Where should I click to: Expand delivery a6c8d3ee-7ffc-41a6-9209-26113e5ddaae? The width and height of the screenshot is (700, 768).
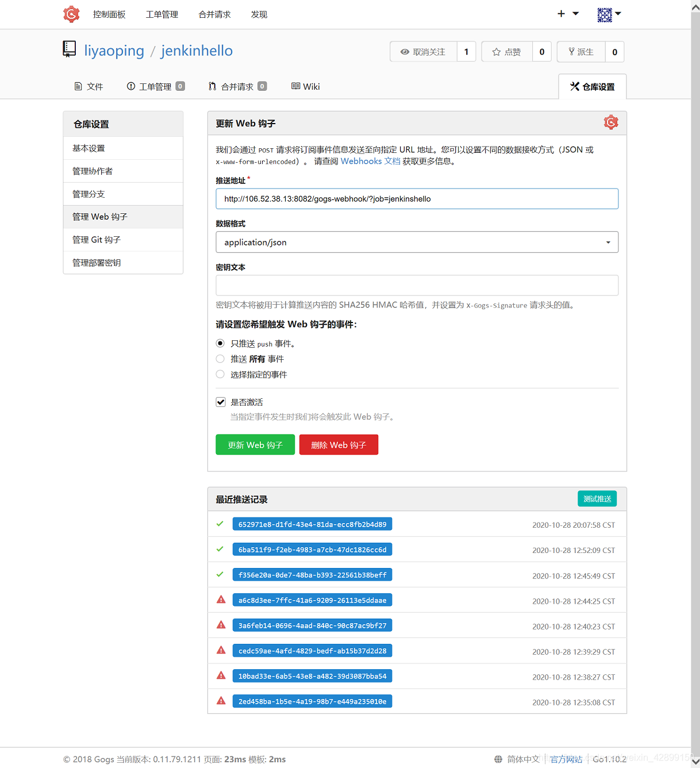click(x=312, y=600)
